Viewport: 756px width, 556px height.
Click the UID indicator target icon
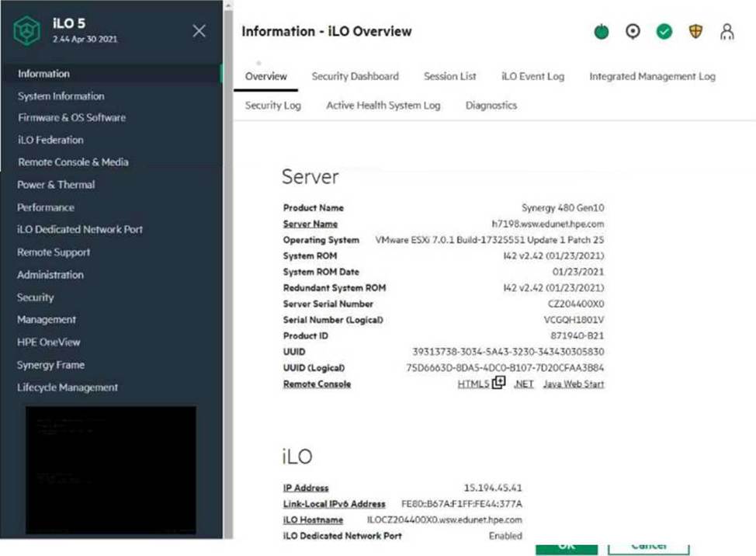coord(633,31)
